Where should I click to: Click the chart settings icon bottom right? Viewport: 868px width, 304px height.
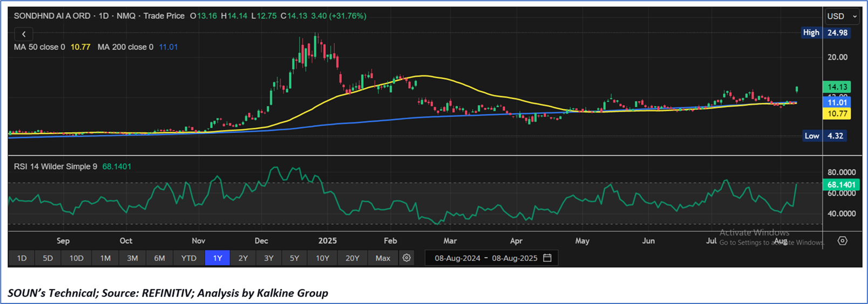(x=842, y=241)
